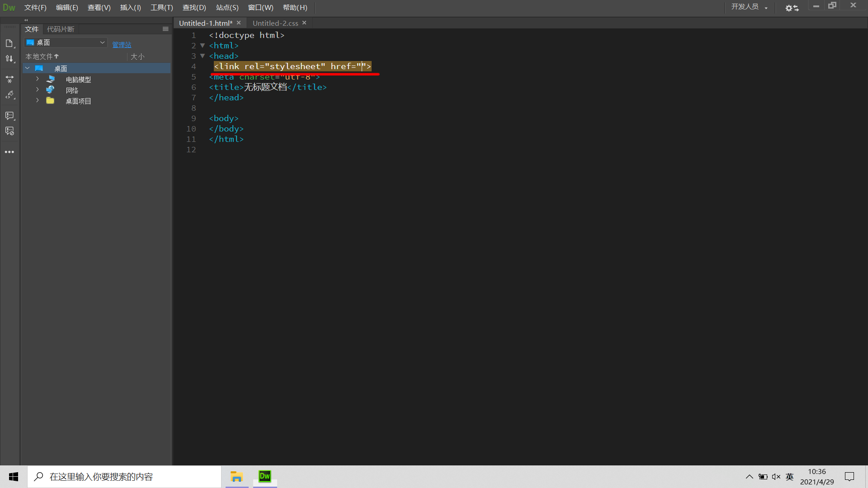Viewport: 868px width, 488px height.
Task: Select the 文件 panel tab
Action: coord(32,29)
